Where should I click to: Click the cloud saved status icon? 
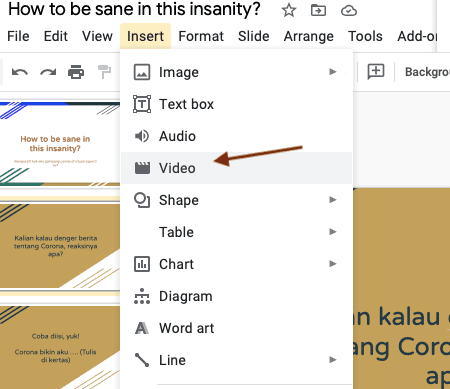click(x=349, y=11)
